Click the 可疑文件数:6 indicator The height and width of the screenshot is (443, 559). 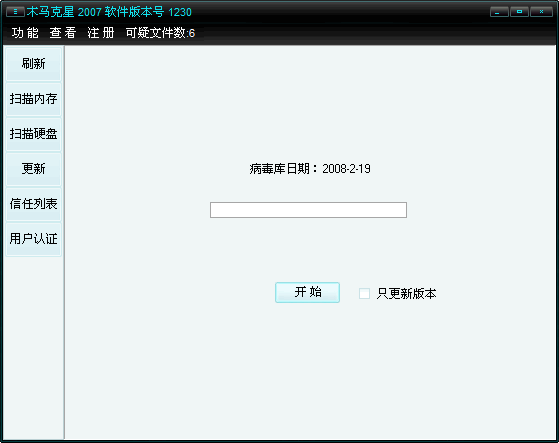(160, 33)
